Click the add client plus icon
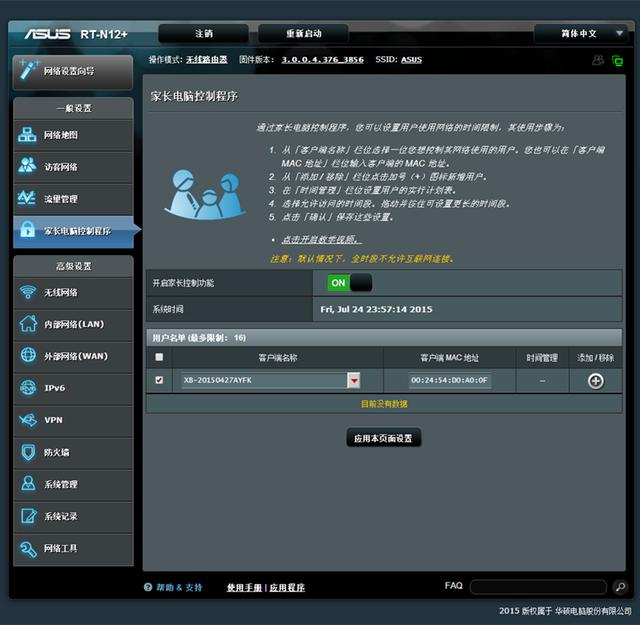 [x=596, y=381]
